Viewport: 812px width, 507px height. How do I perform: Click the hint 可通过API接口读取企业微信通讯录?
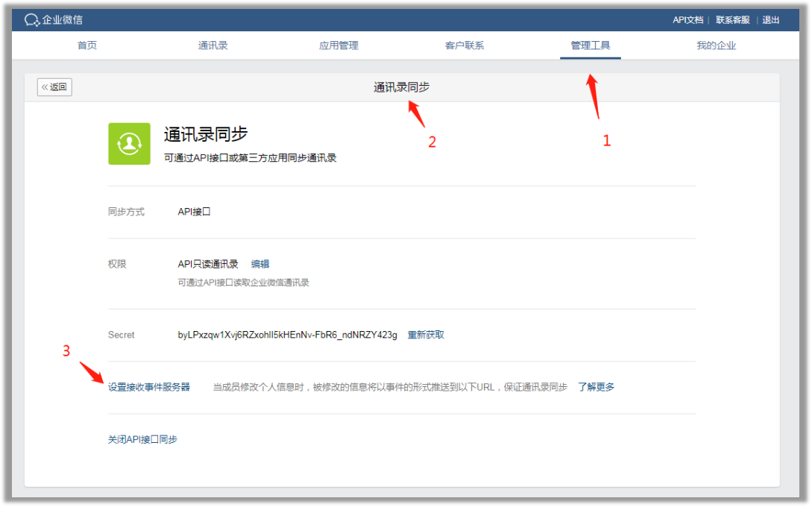pyautogui.click(x=243, y=283)
